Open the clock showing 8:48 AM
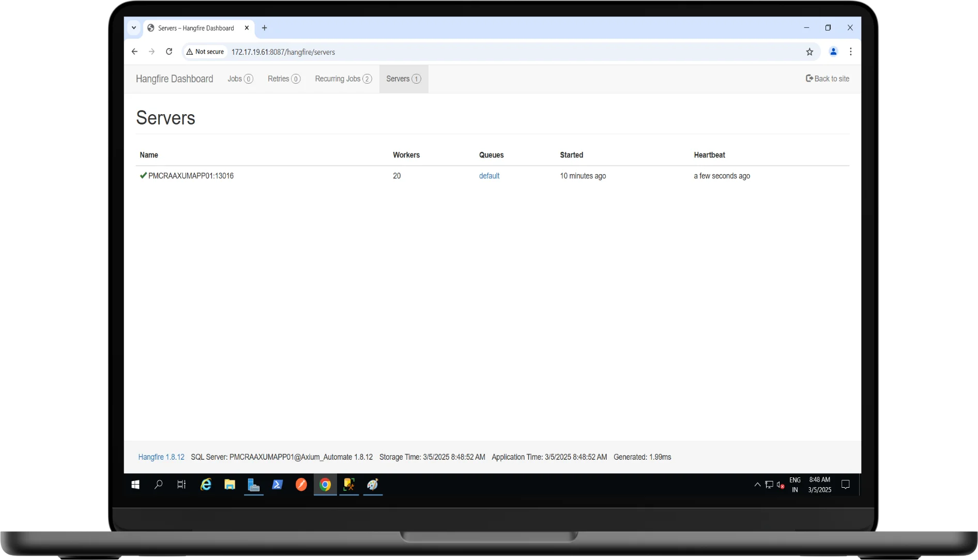978x560 pixels. 820,485
